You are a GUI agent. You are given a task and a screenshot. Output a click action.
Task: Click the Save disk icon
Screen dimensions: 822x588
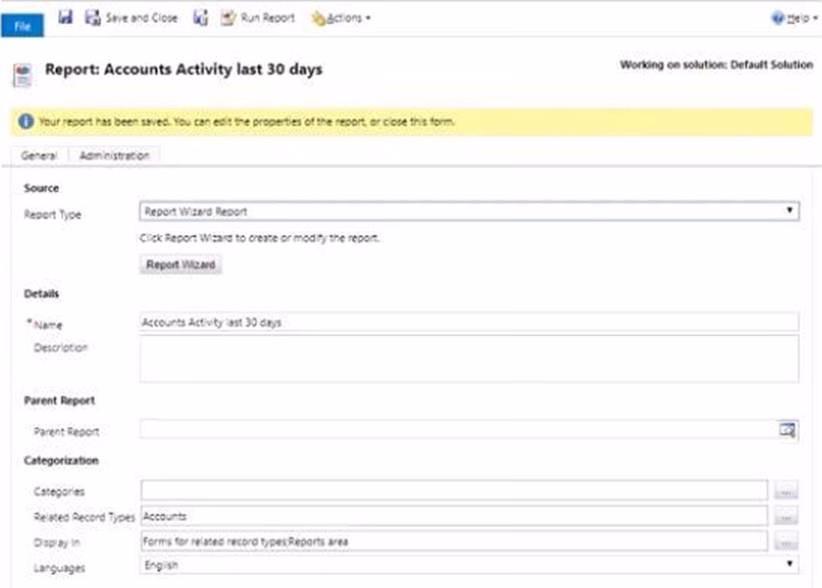[67, 18]
